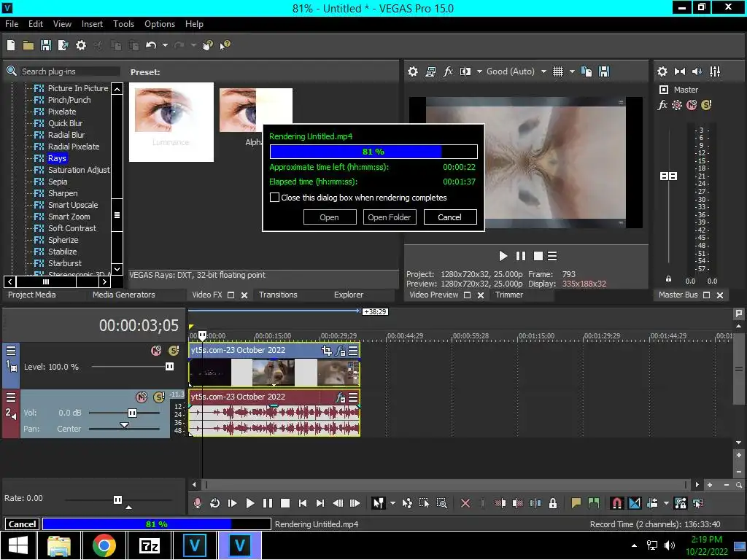Open Project Properties gear in main toolbar
The height and width of the screenshot is (560, 747).
81,45
